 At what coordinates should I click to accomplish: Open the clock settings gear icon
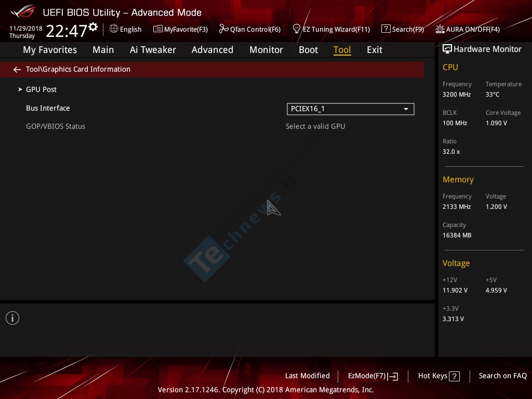pos(93,26)
